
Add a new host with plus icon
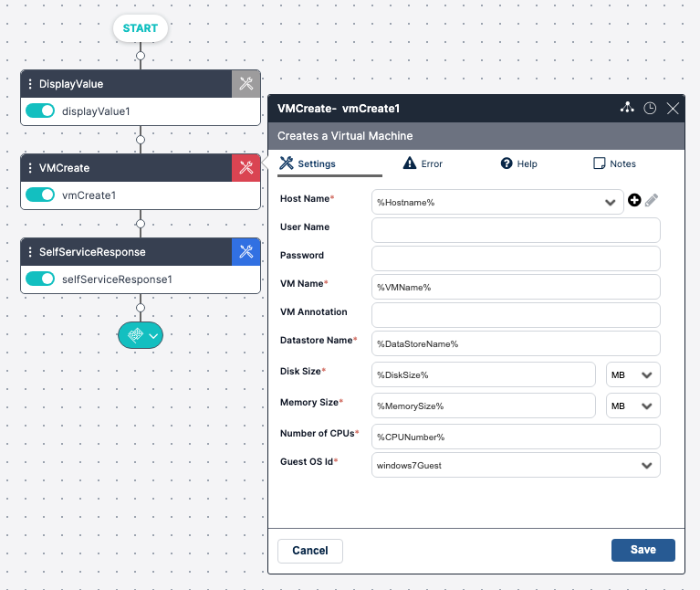click(634, 200)
